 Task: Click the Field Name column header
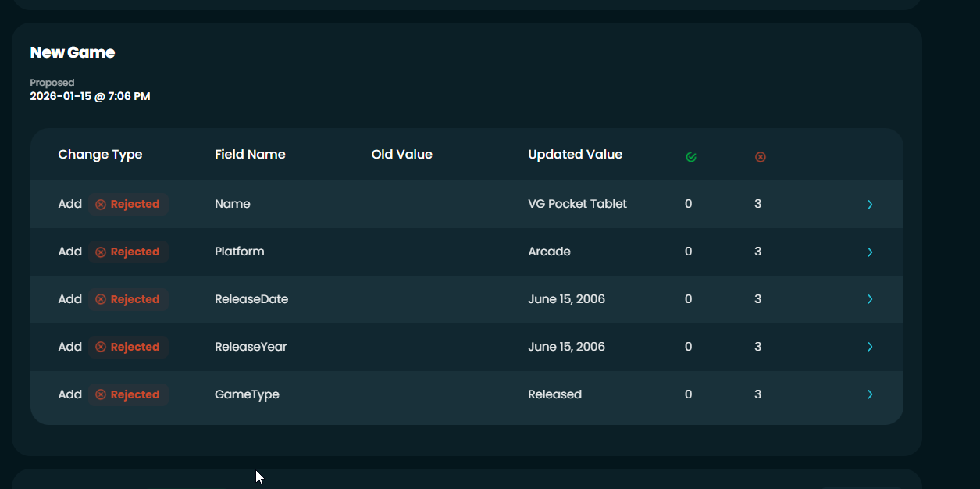250,155
